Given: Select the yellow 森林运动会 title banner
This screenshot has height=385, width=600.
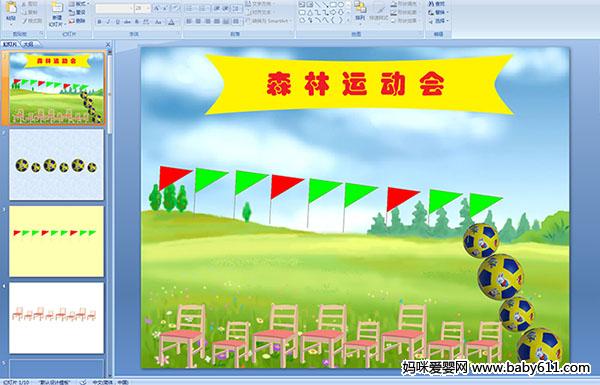Looking at the screenshot, I should pos(359,84).
